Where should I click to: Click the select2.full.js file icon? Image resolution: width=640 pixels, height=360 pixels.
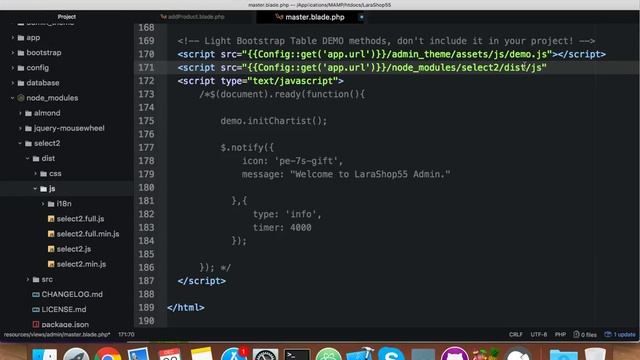click(x=51, y=219)
